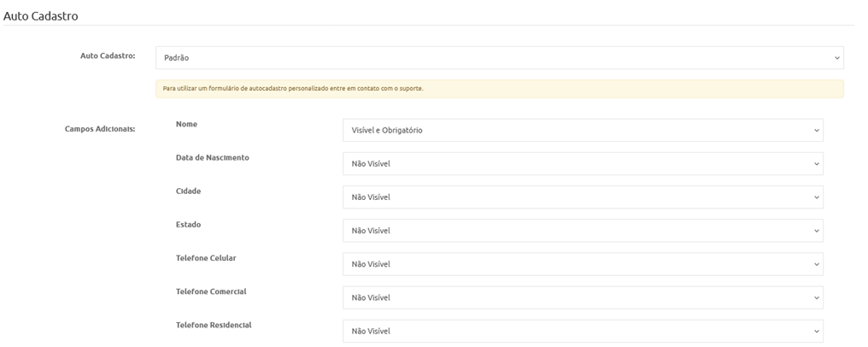The width and height of the screenshot is (868, 347).
Task: Click the chevron arrow in Telefone Residencial row
Action: 816,331
